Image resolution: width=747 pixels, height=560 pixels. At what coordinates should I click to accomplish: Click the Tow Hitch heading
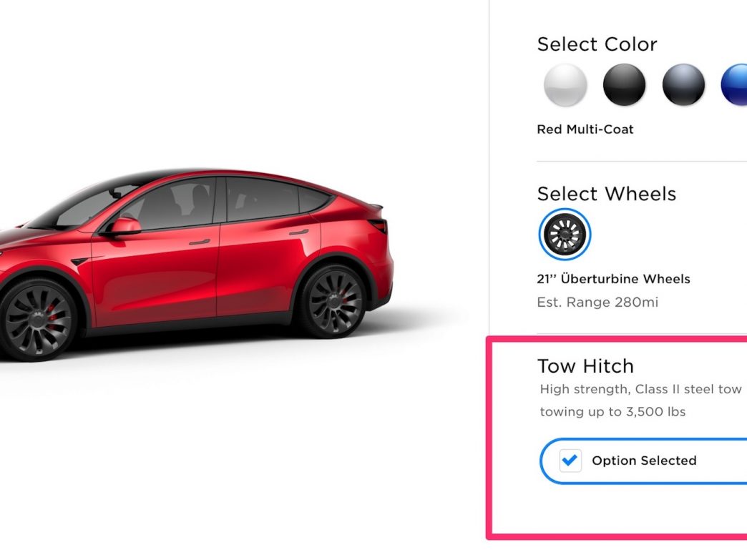coord(585,366)
